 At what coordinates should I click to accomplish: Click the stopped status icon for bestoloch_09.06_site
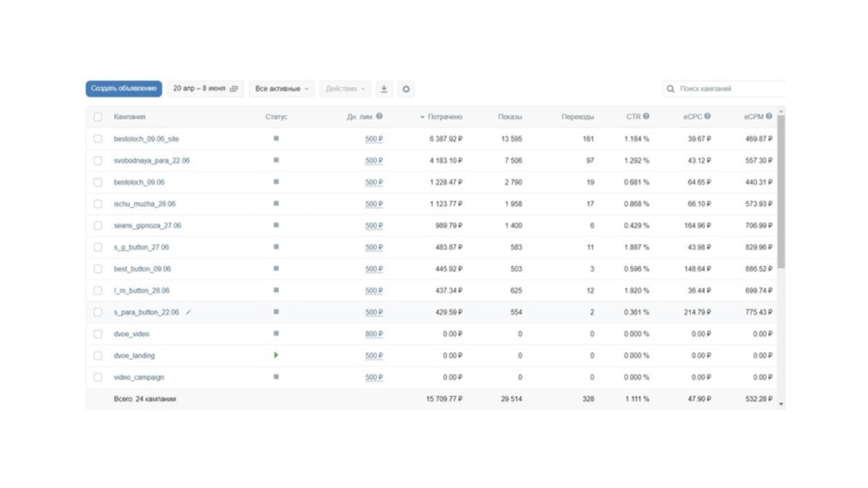pyautogui.click(x=276, y=139)
